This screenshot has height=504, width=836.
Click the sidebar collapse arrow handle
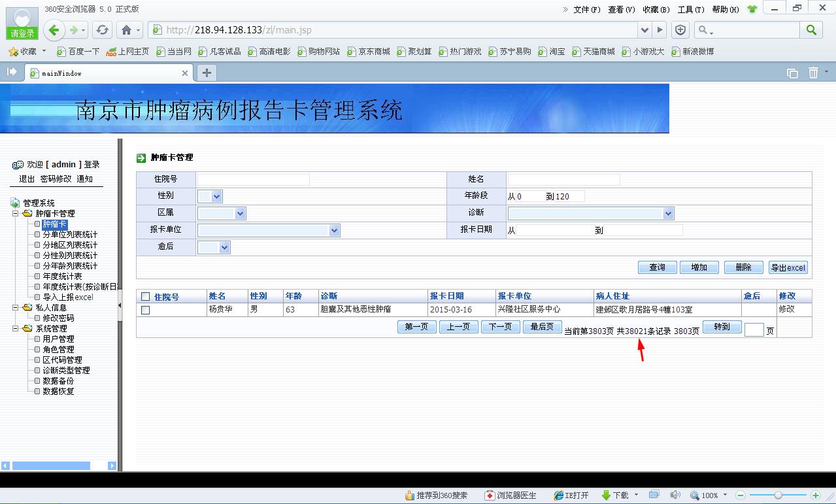point(120,305)
